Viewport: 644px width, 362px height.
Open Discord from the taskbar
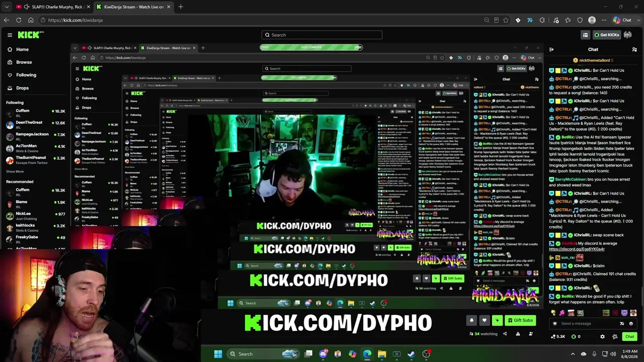pos(323,354)
